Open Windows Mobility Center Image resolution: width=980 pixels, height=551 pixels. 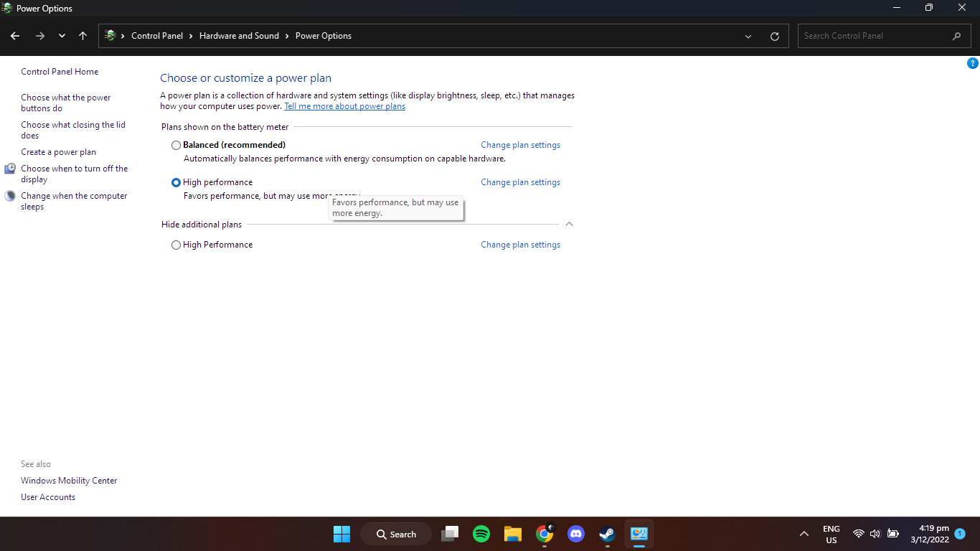click(69, 481)
